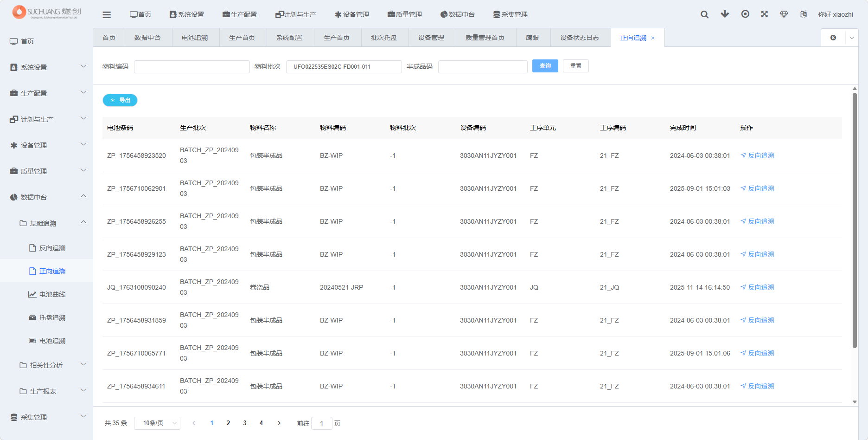
Task: Switch to the 电池追溯 tab
Action: point(195,38)
